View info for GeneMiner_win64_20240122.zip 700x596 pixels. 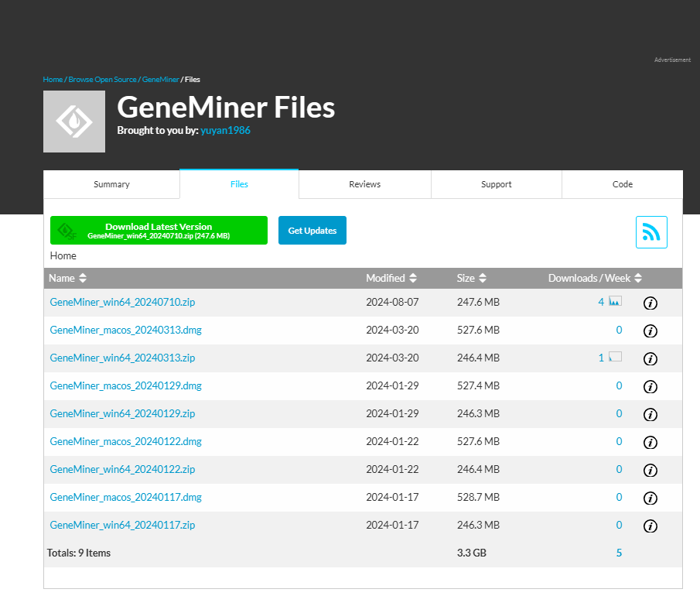(650, 470)
